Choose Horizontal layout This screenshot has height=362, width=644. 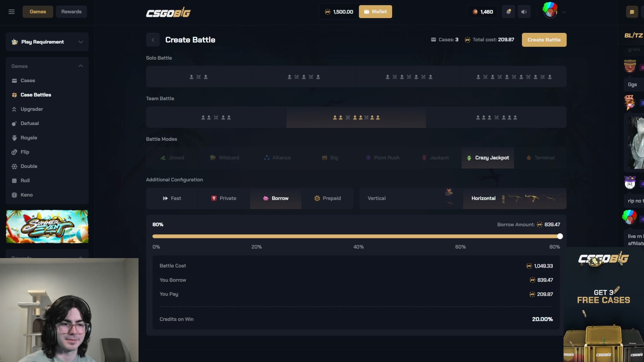(515, 198)
